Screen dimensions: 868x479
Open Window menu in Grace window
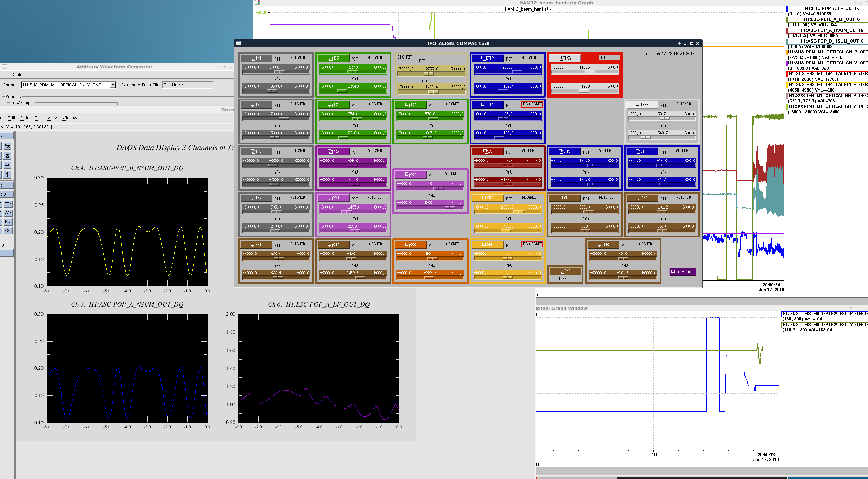[70, 118]
